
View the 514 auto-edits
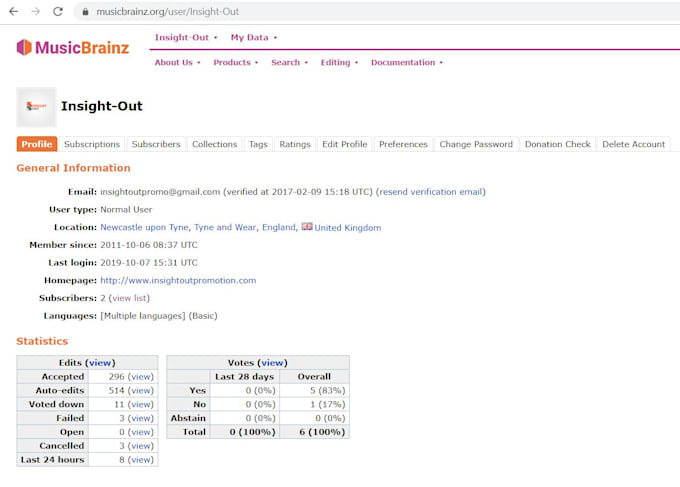coord(141,390)
